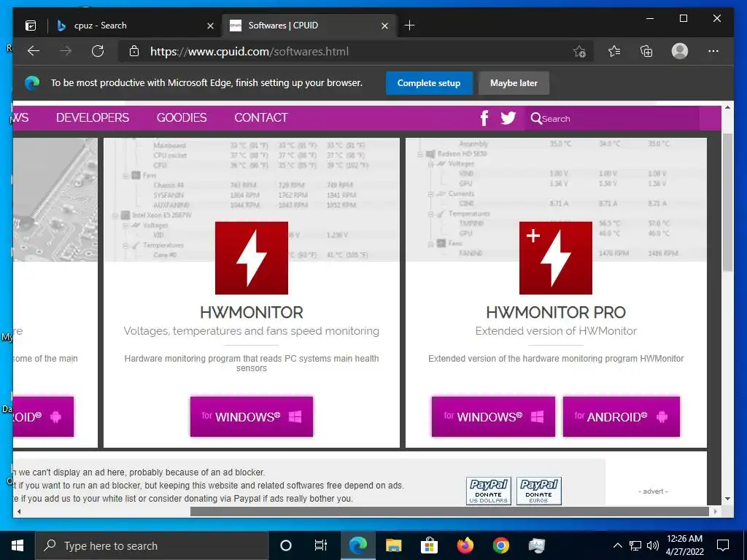Get HWMONITOR PRO for ANDROID
This screenshot has width=747, height=560.
tap(622, 416)
